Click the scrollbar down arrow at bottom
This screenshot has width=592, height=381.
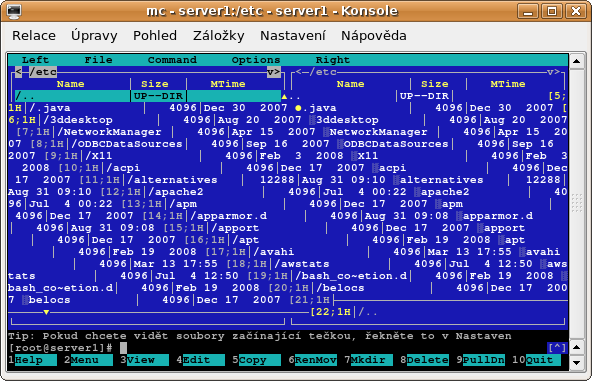pyautogui.click(x=577, y=363)
